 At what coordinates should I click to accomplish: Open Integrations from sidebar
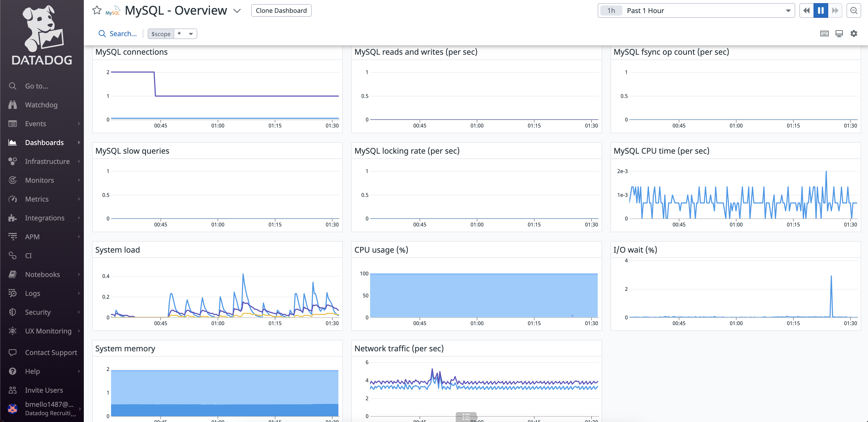(x=45, y=218)
